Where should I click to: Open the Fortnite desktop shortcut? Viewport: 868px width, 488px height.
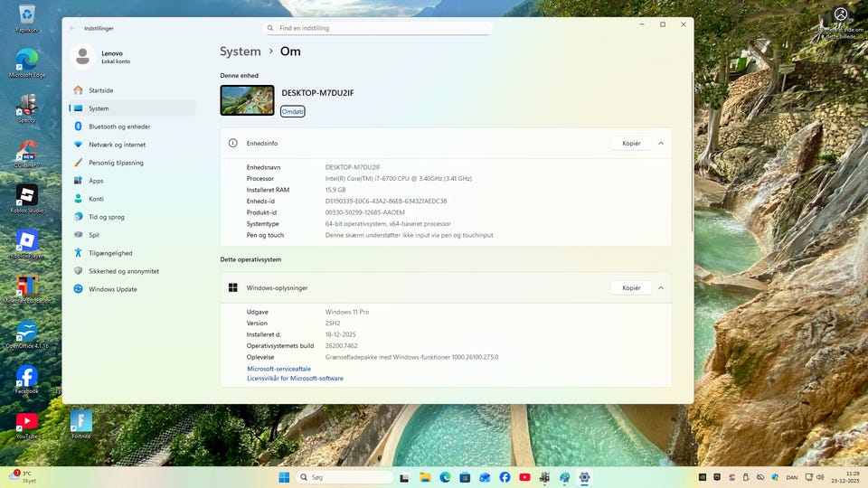81,422
